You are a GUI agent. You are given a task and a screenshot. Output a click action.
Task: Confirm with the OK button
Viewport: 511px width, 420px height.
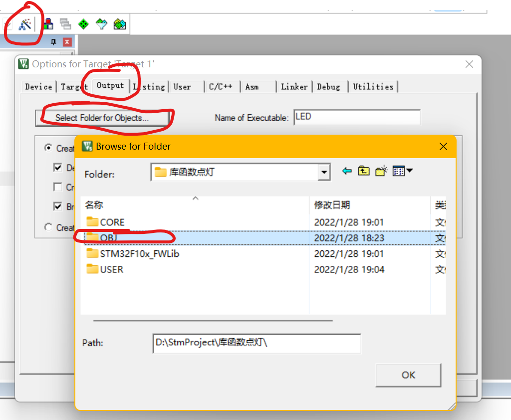(x=408, y=375)
